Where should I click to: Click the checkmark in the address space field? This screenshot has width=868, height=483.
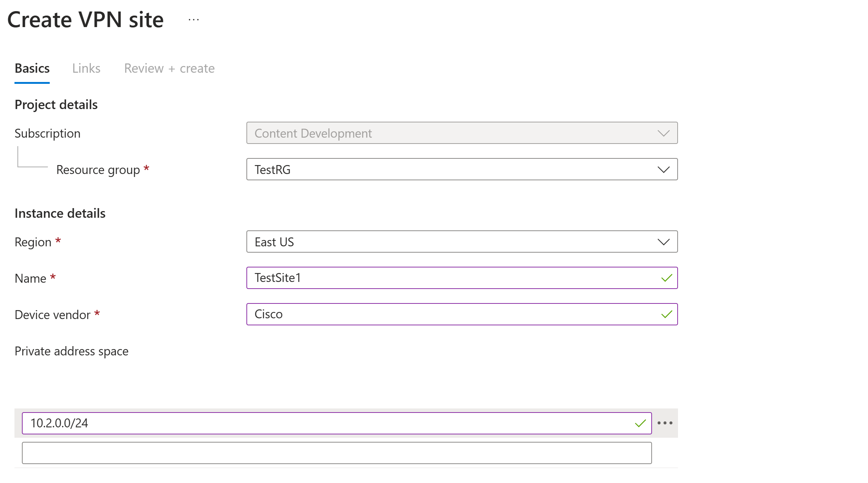click(x=640, y=423)
